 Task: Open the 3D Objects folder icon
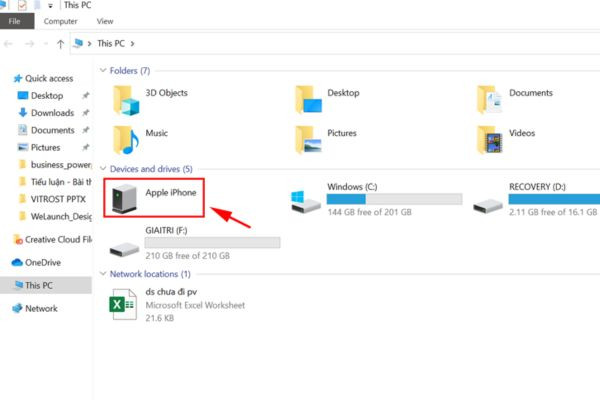click(x=126, y=101)
